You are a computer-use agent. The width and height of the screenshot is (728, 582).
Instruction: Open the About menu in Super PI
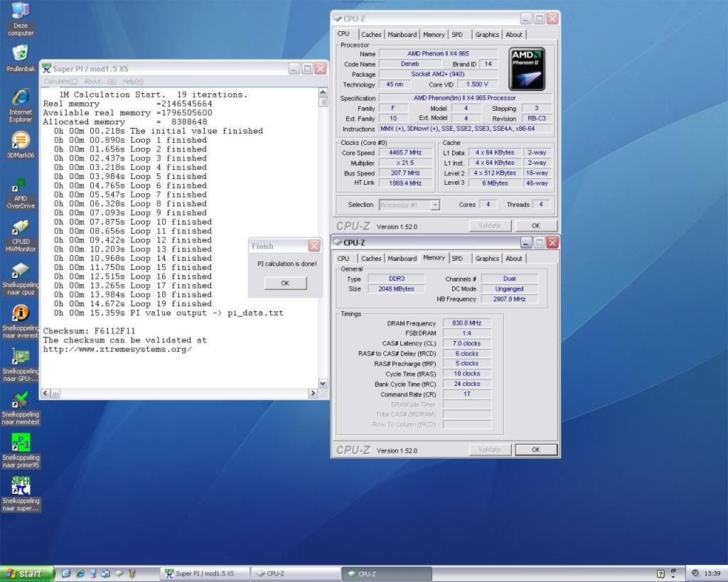point(100,81)
